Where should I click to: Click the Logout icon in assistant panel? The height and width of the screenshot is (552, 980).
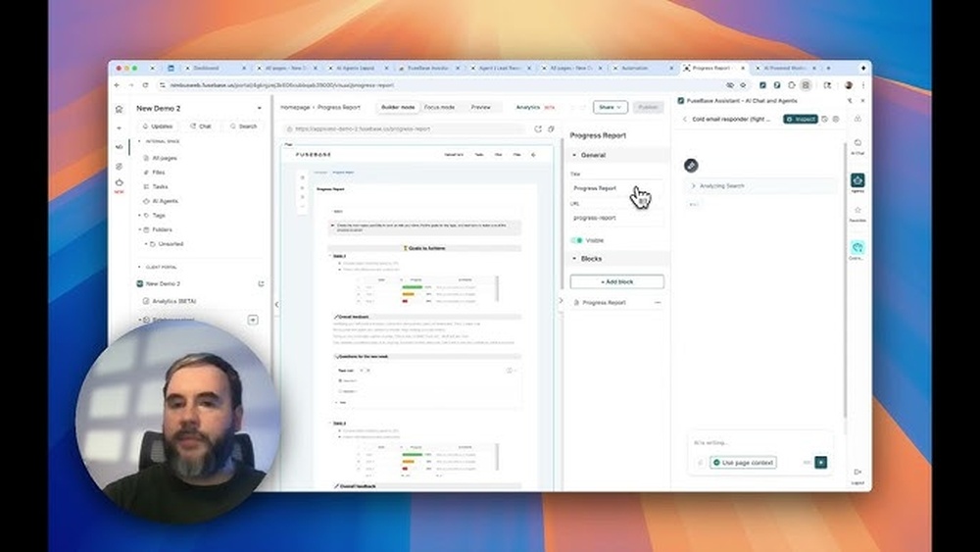tap(857, 474)
